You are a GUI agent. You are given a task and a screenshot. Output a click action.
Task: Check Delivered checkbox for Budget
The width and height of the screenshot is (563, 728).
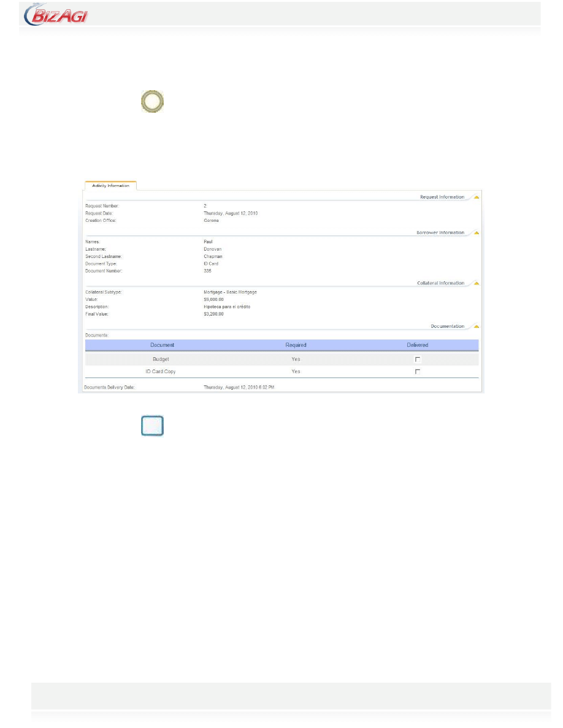[418, 359]
